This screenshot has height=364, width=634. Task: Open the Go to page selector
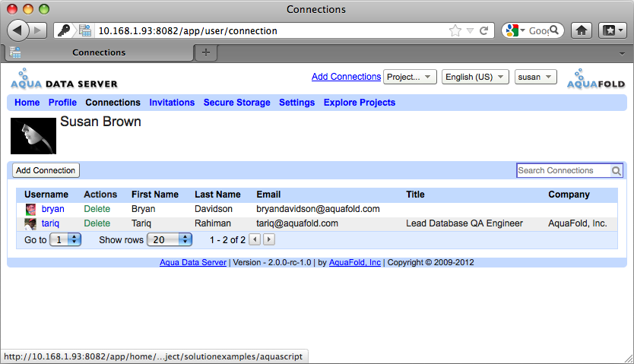pos(65,239)
